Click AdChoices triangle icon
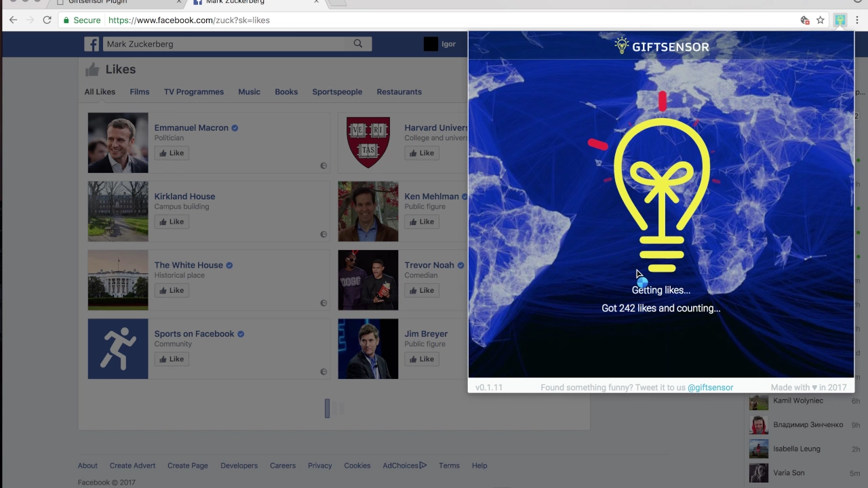This screenshot has height=488, width=868. tap(423, 465)
